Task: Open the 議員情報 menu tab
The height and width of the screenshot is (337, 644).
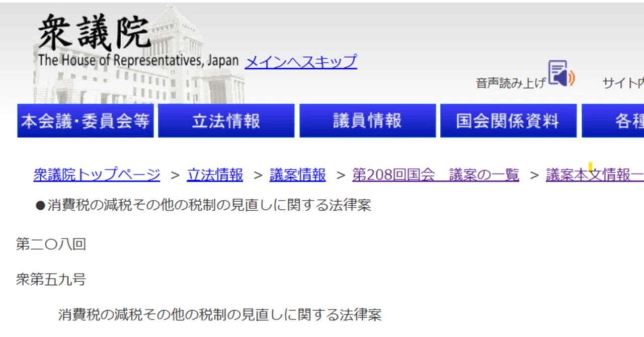Action: click(x=367, y=121)
